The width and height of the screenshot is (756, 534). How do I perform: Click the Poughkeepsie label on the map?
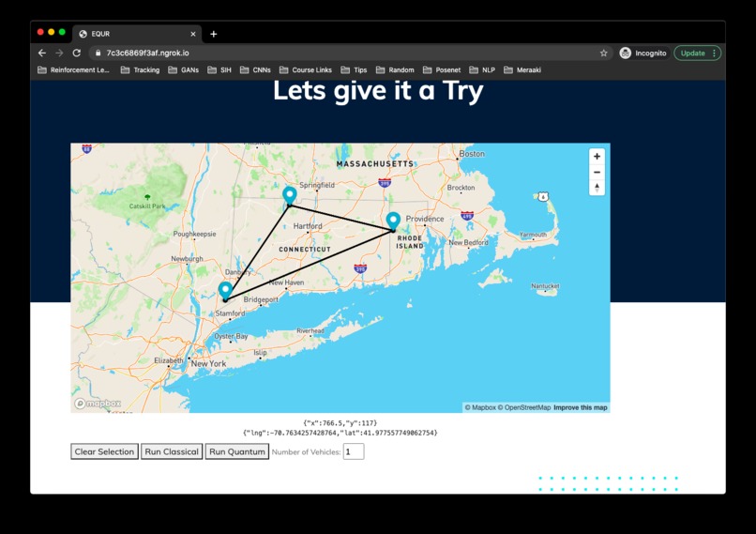[195, 234]
